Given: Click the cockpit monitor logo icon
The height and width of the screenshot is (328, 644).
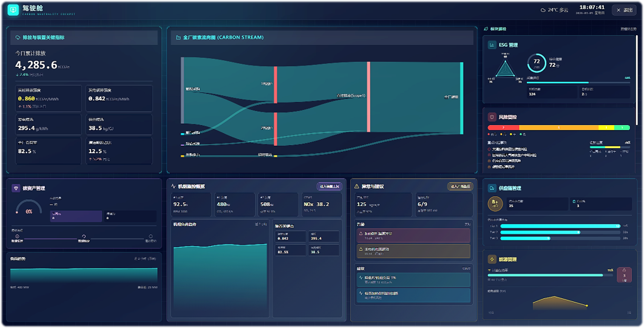Looking at the screenshot, I should 13,10.
